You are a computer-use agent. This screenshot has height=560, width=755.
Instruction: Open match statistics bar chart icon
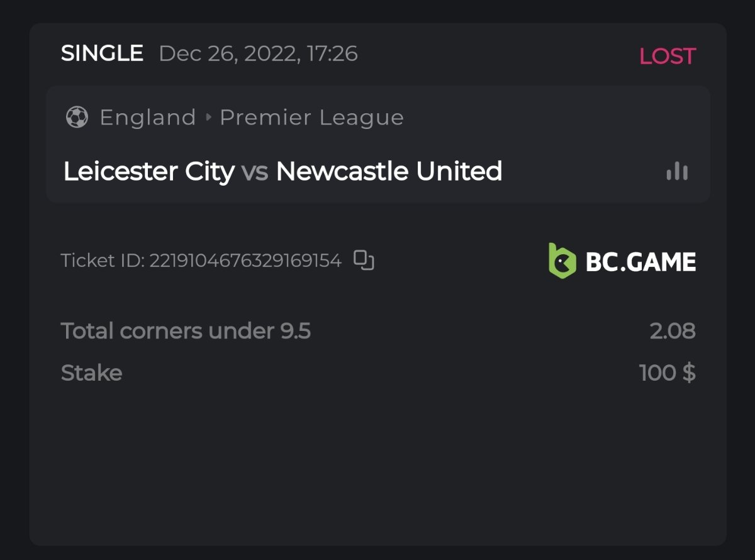point(677,171)
